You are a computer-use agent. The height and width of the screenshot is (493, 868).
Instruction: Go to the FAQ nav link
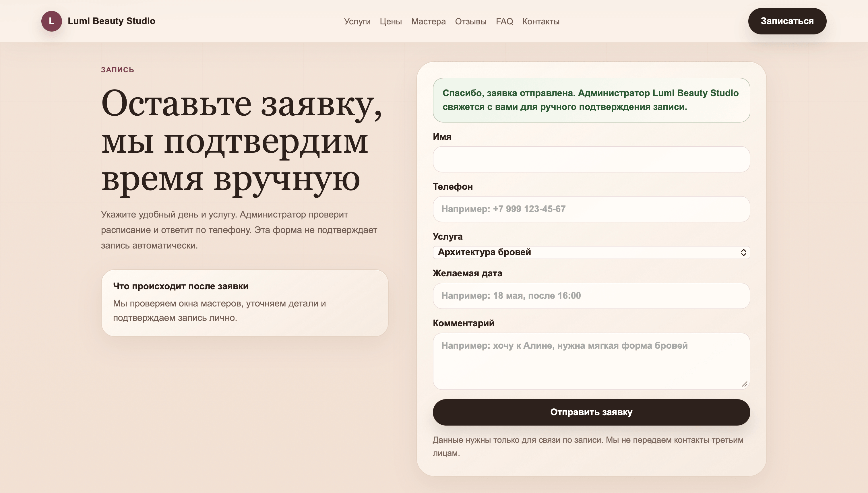point(504,21)
